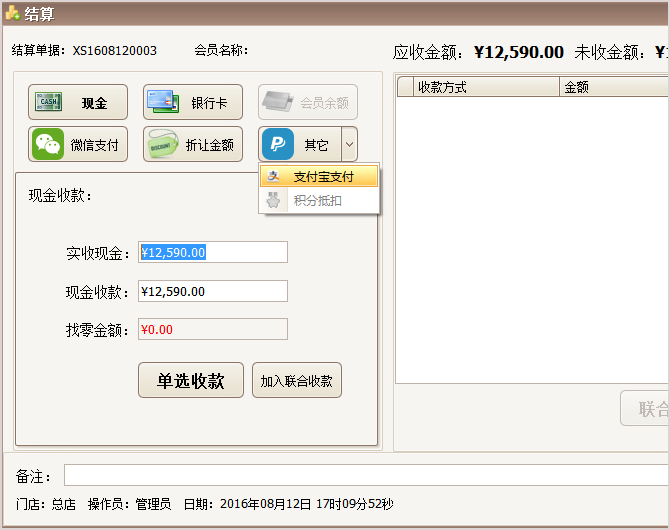Click the 实收现金 amount input field
The image size is (670, 530).
213,252
